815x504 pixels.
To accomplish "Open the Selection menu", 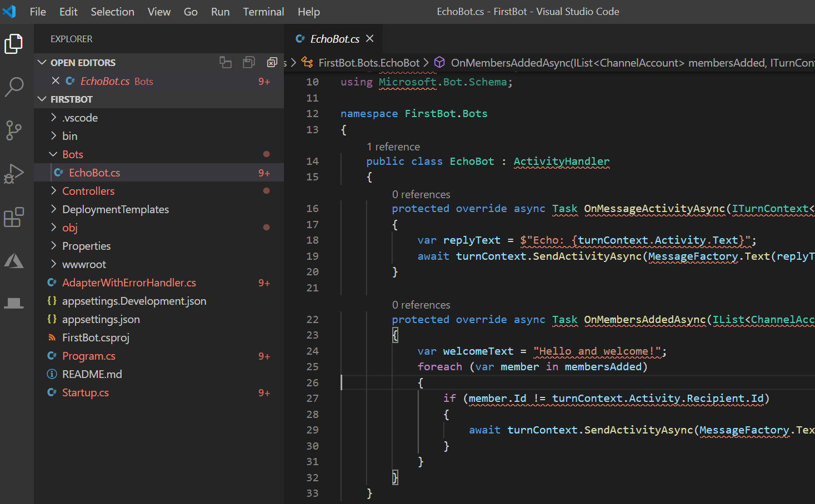I will pyautogui.click(x=112, y=12).
